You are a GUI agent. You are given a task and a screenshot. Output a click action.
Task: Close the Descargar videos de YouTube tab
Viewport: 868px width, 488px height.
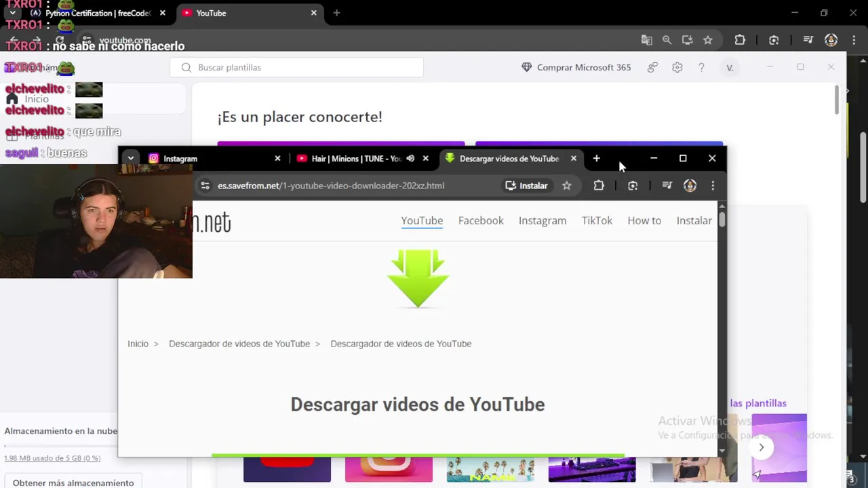[x=574, y=159]
